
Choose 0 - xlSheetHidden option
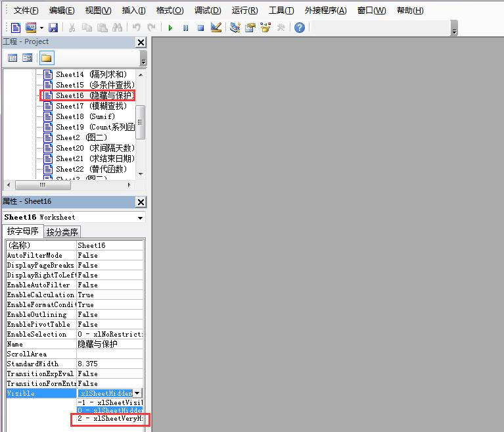pyautogui.click(x=110, y=410)
